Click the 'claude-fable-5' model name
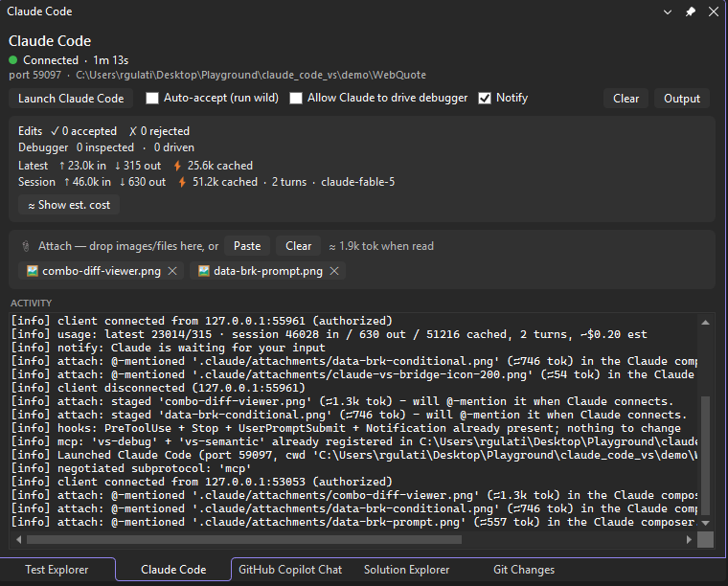Screen dimensions: 728x586 (x=358, y=182)
